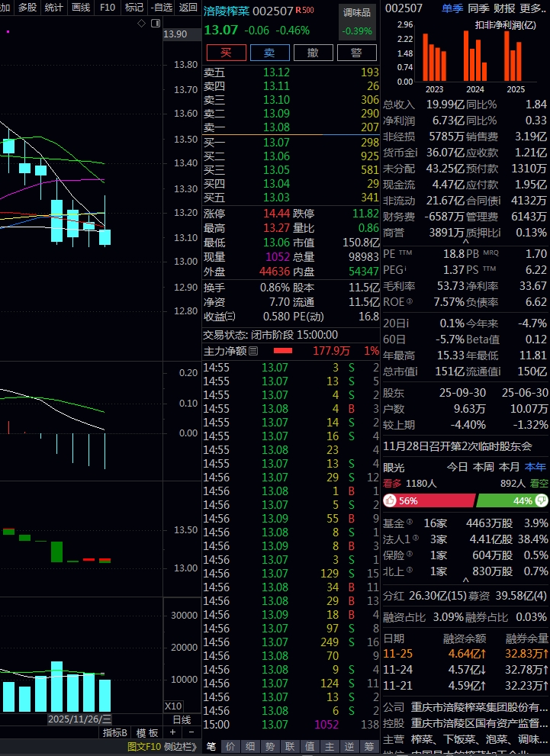This screenshot has height=756, width=550.
Task: Click the thumbs-up bullish vote icon
Action: coord(390,500)
